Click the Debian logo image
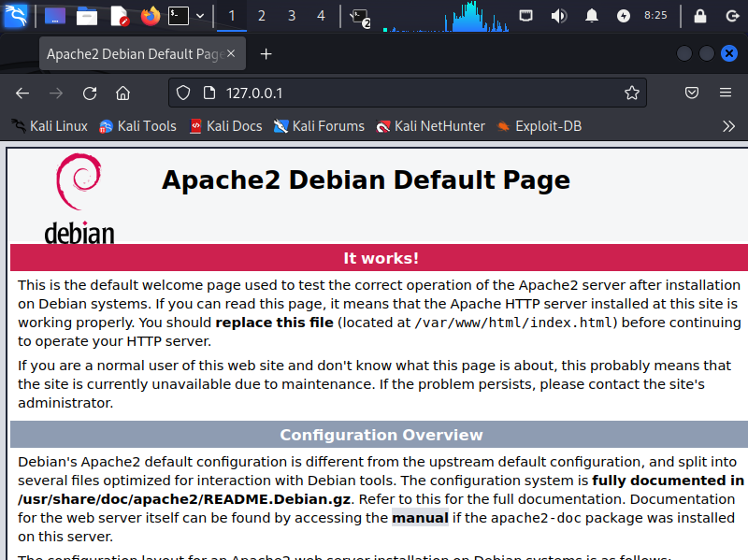 coord(79,198)
